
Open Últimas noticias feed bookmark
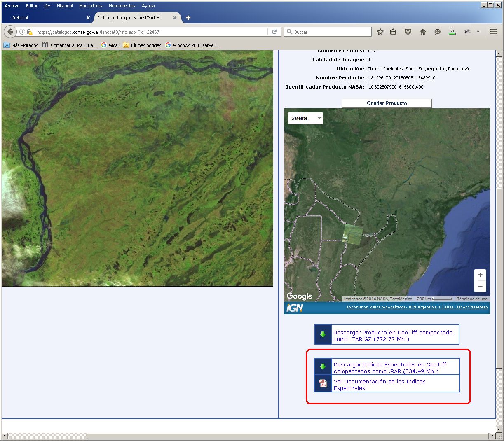click(x=142, y=45)
